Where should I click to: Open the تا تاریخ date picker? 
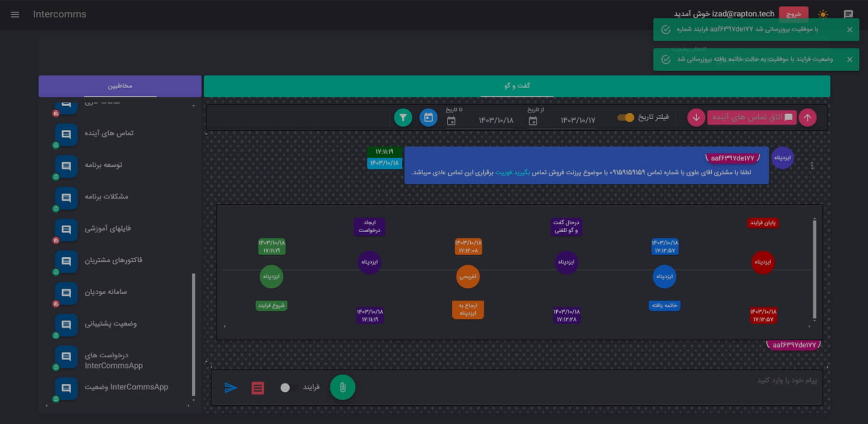(x=451, y=120)
